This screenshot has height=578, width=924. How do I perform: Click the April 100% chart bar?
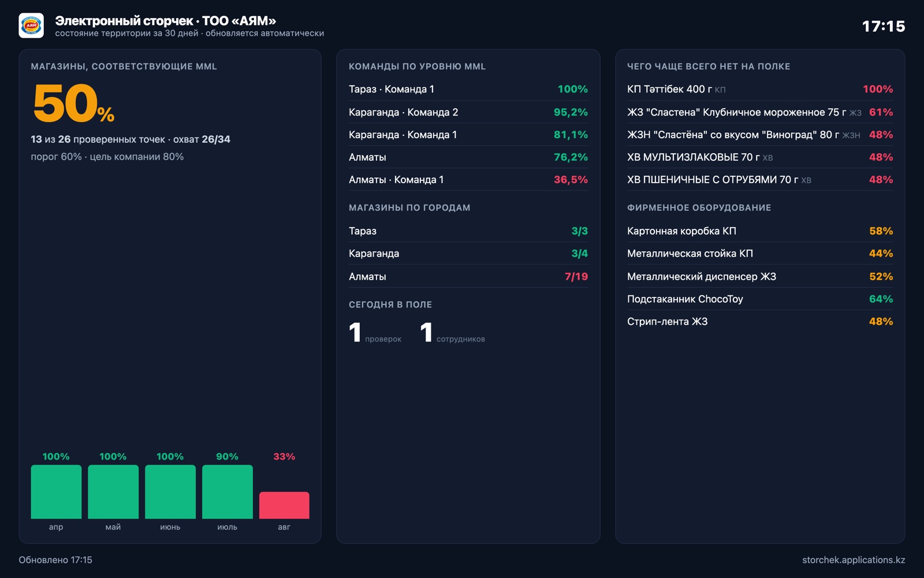(56, 491)
